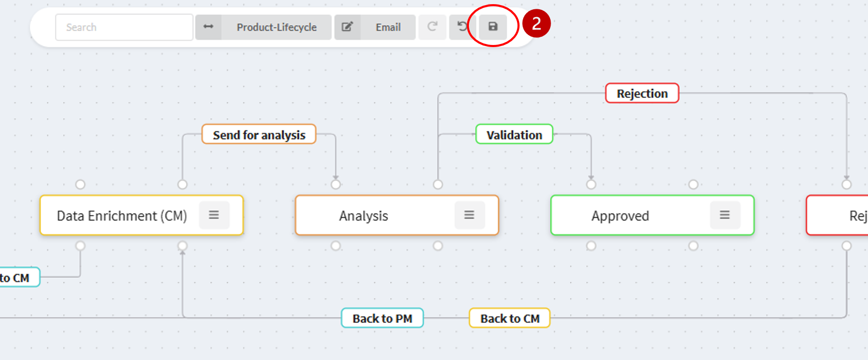The height and width of the screenshot is (360, 868).
Task: Select the Approved workflow node
Action: (x=620, y=216)
